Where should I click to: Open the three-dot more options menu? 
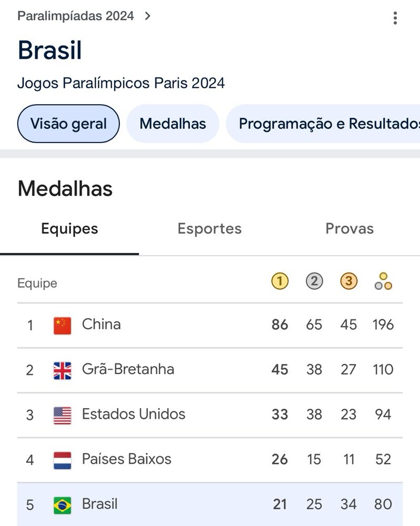point(395,18)
